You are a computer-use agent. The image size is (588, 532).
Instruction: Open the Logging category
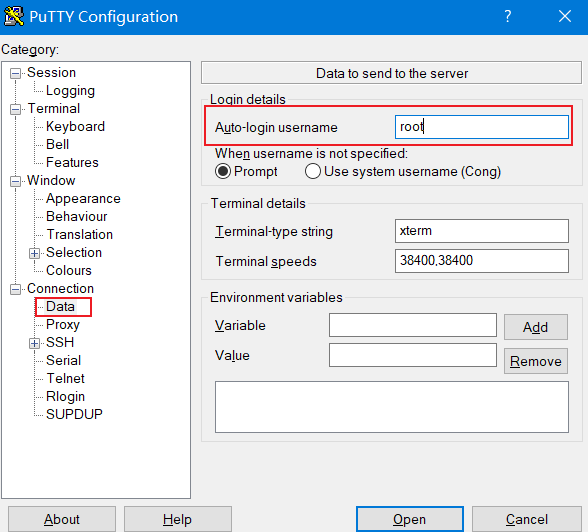(70, 90)
